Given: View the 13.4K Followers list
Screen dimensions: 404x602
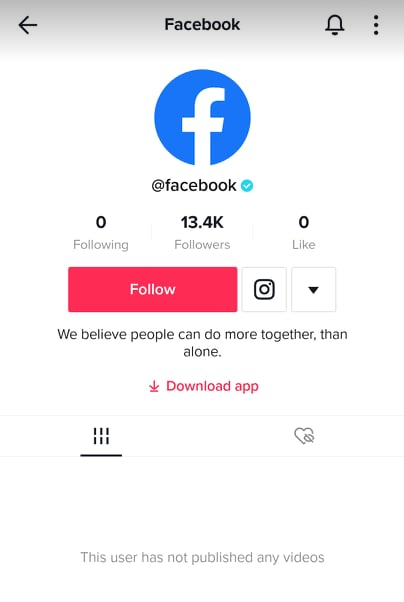Looking at the screenshot, I should pos(202,232).
